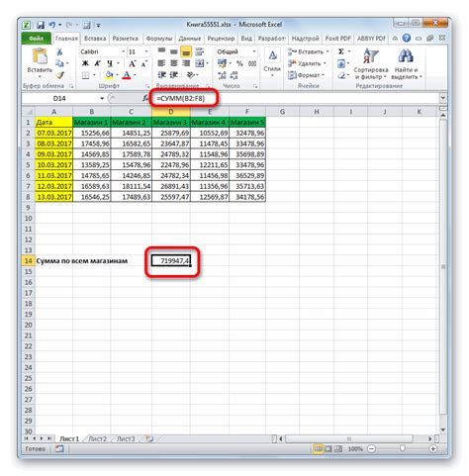The image size is (469, 476).
Task: Switch to the Вставка ribbon tab
Action: click(x=95, y=39)
